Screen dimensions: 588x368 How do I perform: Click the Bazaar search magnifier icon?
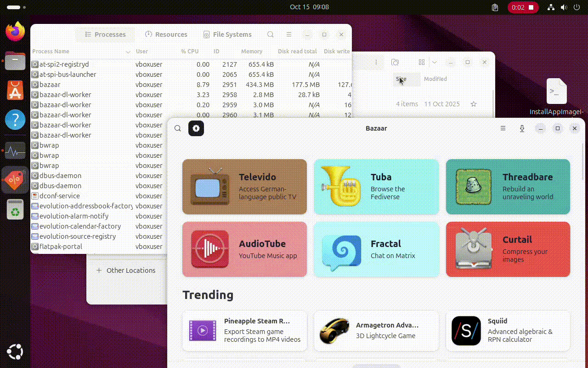pyautogui.click(x=178, y=128)
